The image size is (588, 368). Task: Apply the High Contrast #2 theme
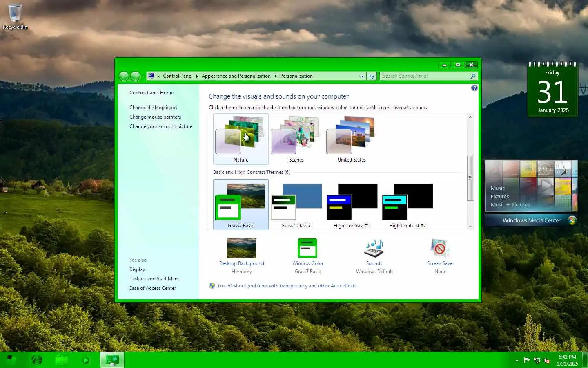[407, 204]
